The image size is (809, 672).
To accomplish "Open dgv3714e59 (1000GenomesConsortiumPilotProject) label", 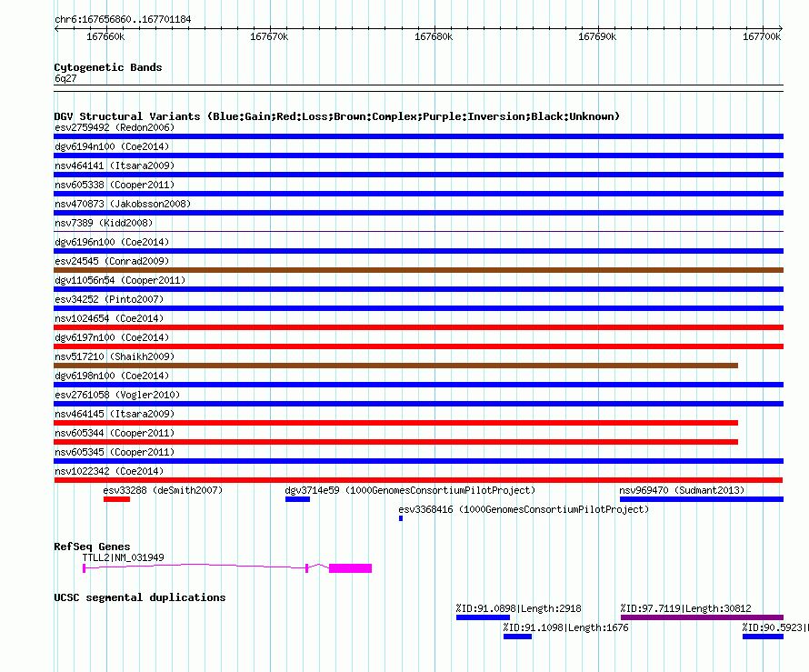I will [410, 490].
